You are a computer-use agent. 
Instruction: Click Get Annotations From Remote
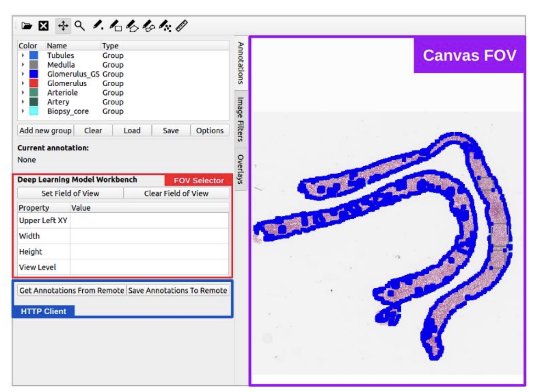pos(72,290)
